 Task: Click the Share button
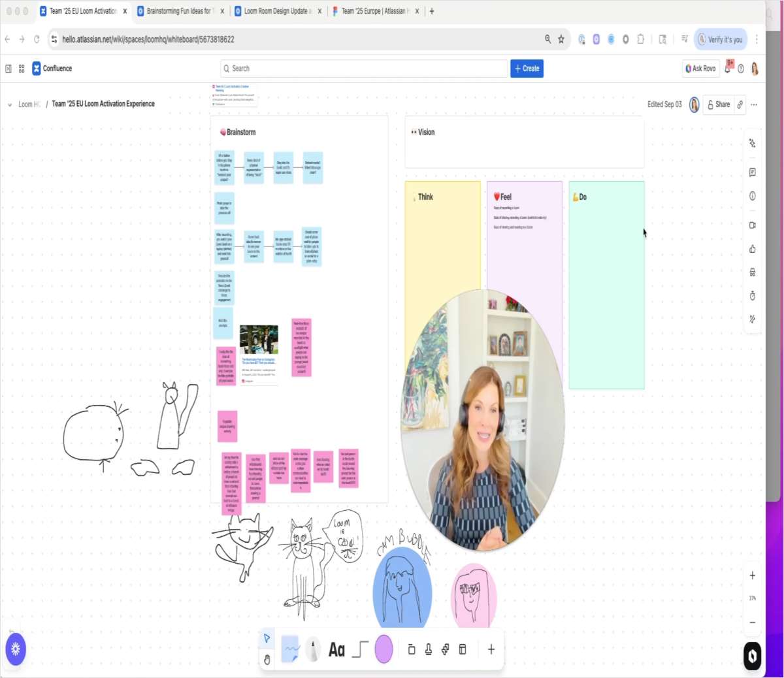pos(721,104)
